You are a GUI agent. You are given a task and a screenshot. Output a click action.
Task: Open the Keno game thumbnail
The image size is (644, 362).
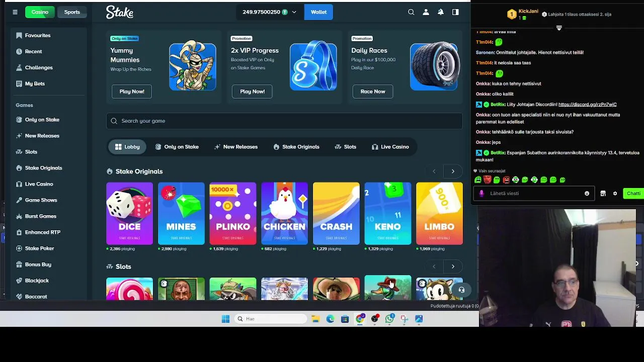click(x=387, y=214)
